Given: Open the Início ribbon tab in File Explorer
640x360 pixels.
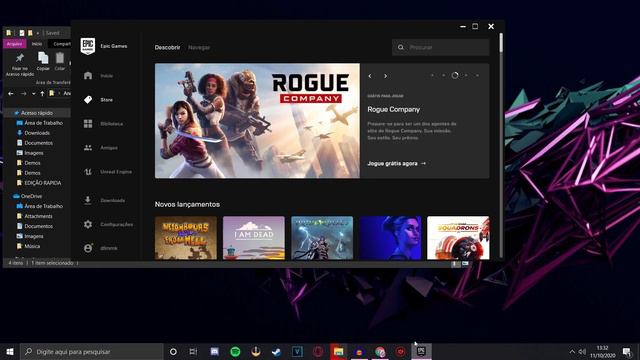Looking at the screenshot, I should click(x=37, y=44).
